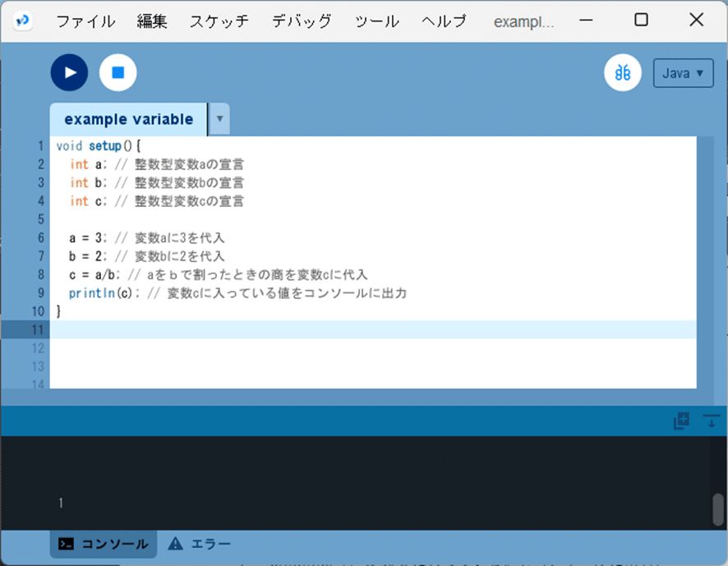This screenshot has height=566, width=728.
Task: Click the scroll-to-bottom console icon
Action: tap(711, 421)
